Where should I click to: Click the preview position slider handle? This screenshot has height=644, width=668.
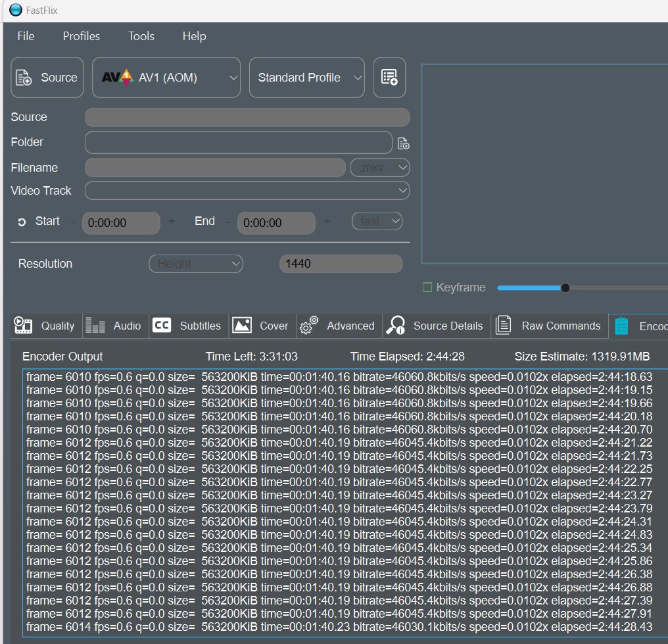pyautogui.click(x=565, y=287)
